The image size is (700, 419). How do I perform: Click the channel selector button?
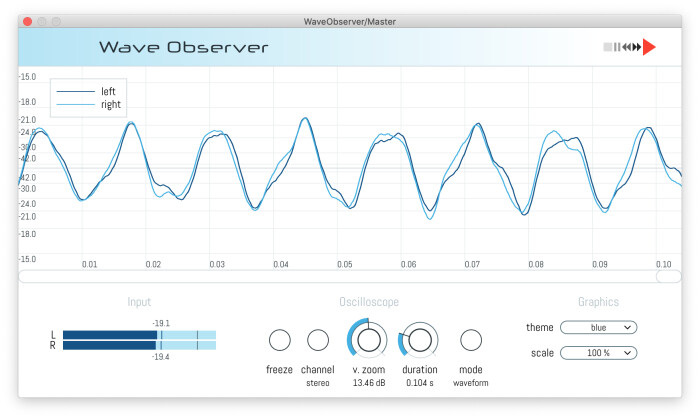point(318,340)
